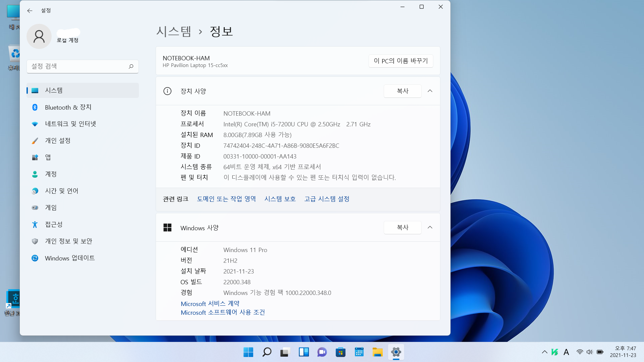Open taskbar Search magnifier
644x362 pixels.
(267, 352)
